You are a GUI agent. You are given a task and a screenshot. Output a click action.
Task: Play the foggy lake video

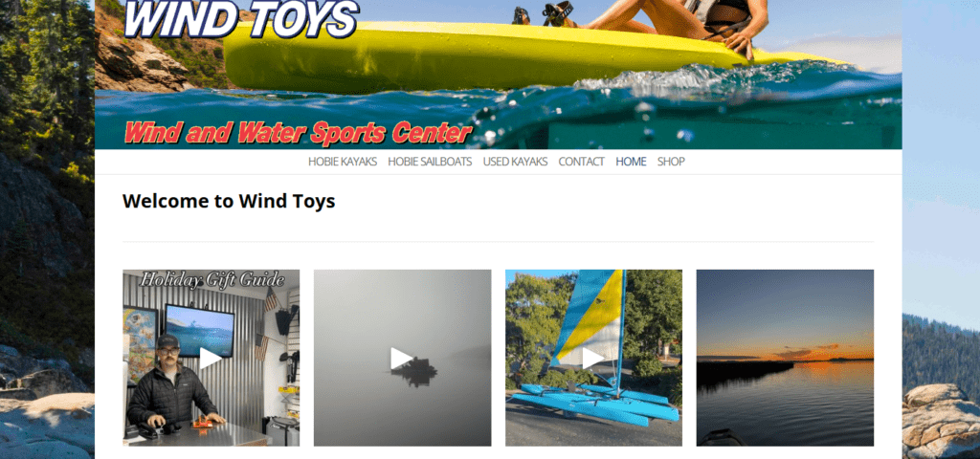pos(402,359)
